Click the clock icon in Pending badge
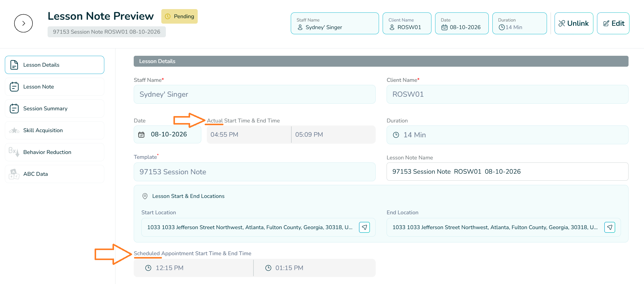Image resolution: width=644 pixels, height=284 pixels. (168, 16)
